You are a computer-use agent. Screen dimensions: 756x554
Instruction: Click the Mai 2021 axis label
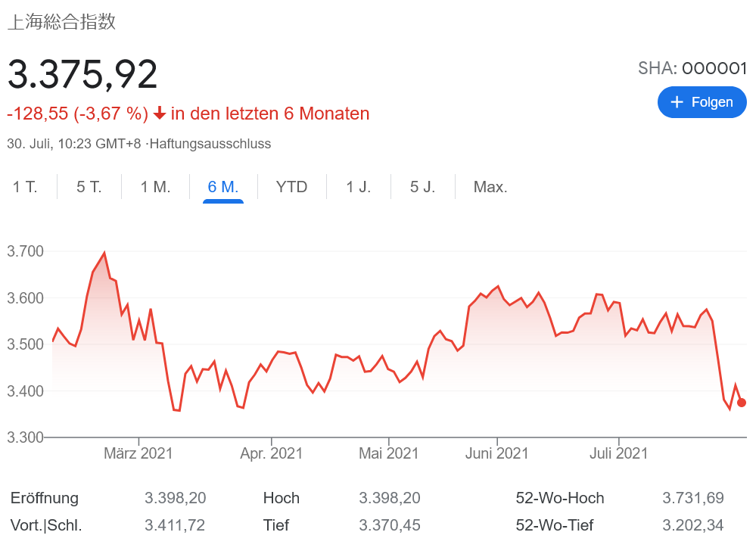point(389,453)
